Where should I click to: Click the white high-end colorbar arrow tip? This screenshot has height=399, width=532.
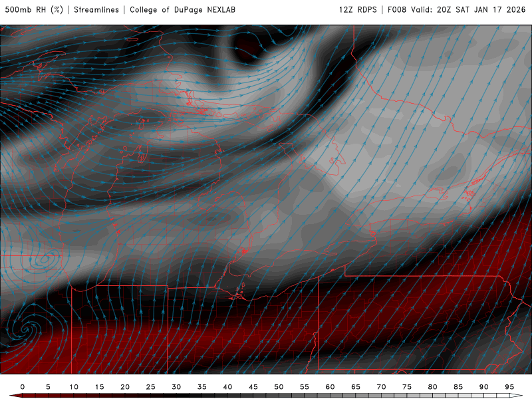click(517, 396)
